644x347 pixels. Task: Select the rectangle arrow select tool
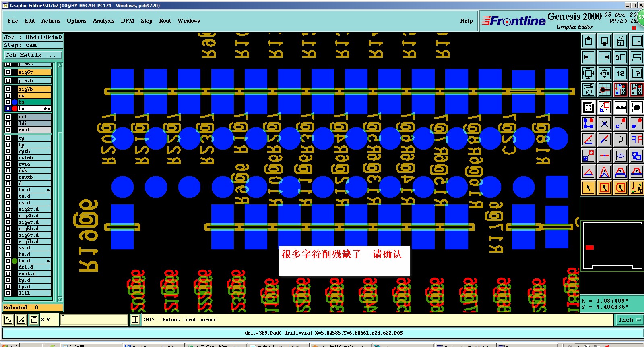(x=605, y=188)
